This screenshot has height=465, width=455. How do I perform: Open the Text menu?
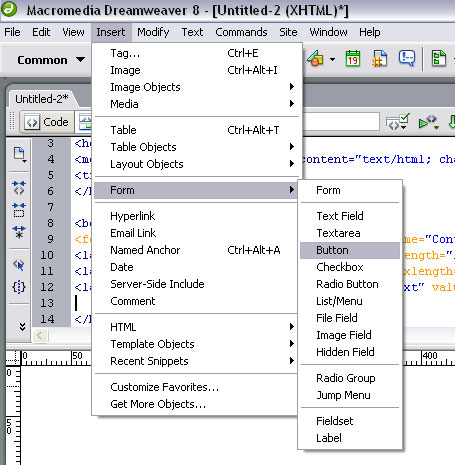point(192,32)
